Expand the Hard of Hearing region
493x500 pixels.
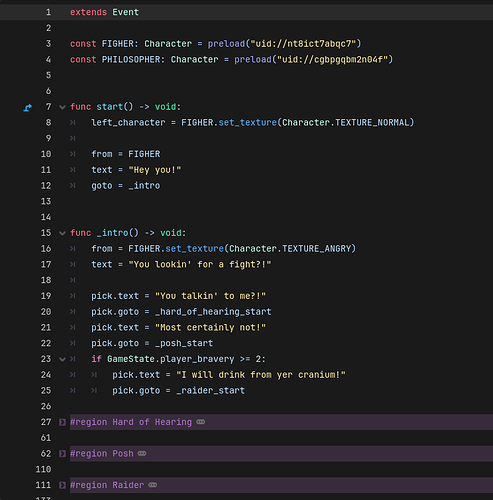click(62, 422)
